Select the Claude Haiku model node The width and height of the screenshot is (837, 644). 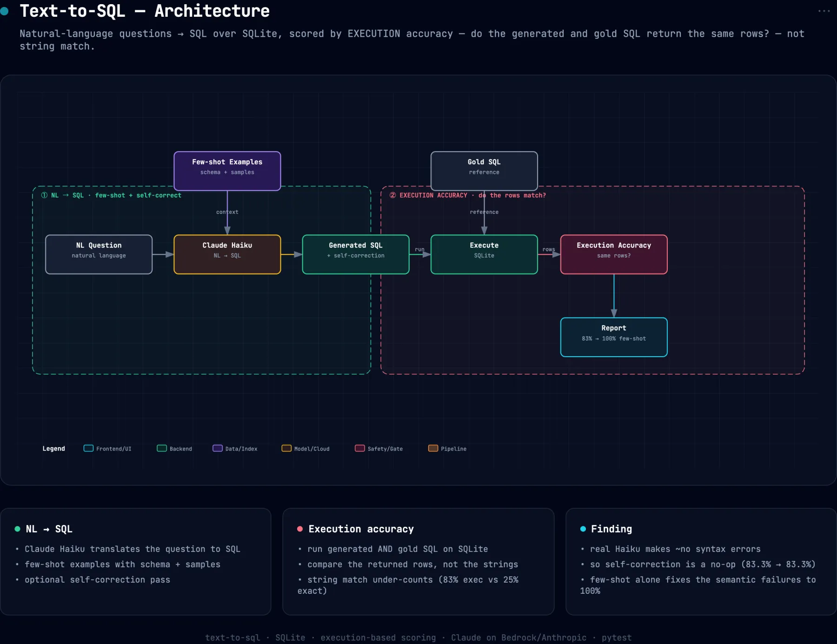[x=227, y=254]
